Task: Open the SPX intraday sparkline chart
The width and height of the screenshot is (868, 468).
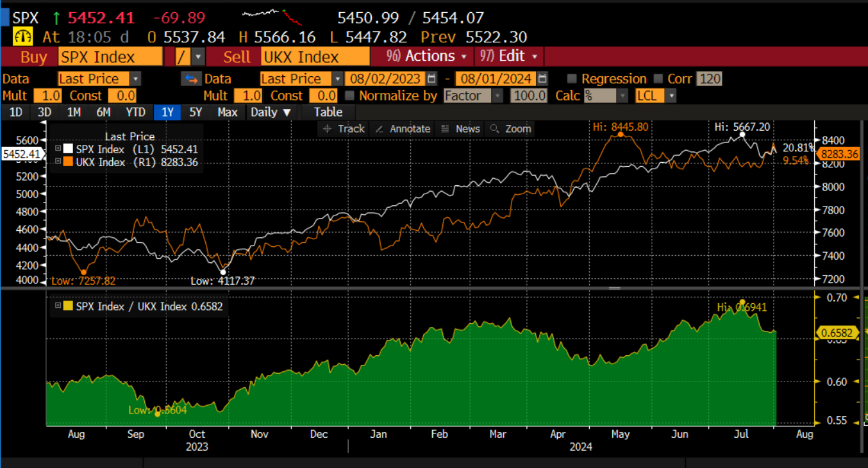Action: pyautogui.click(x=273, y=17)
